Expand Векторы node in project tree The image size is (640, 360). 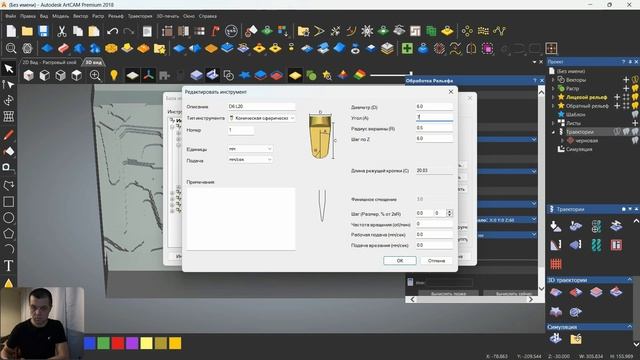pos(553,80)
